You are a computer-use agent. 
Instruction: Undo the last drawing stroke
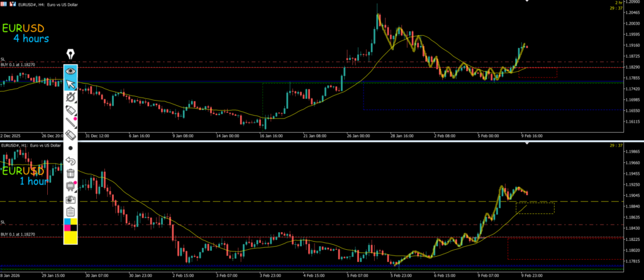pos(70,161)
